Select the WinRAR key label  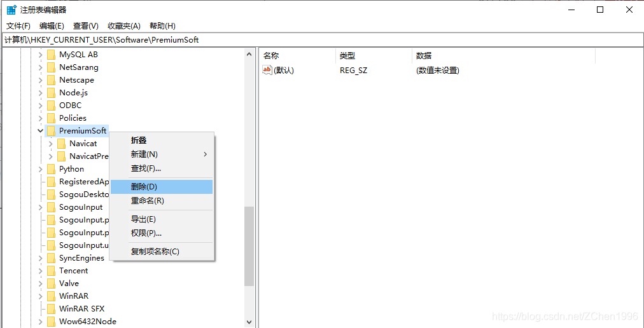[x=74, y=296]
